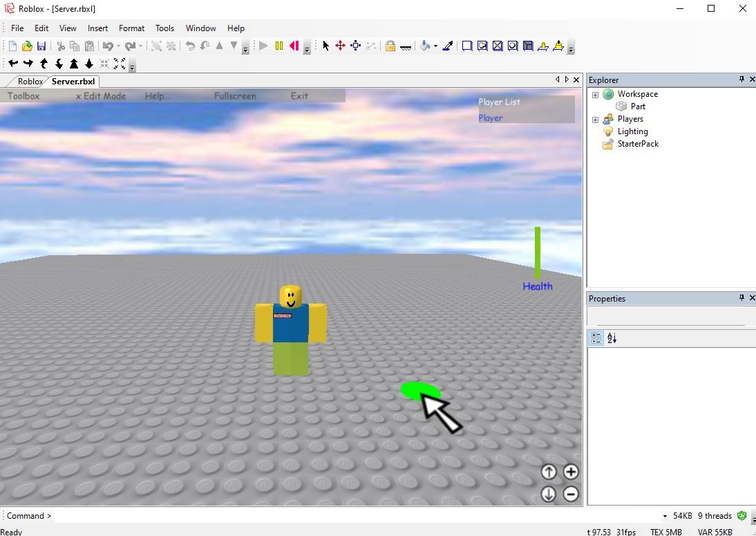This screenshot has width=756, height=536.
Task: Expand the Workspace node in Explorer
Action: click(596, 95)
